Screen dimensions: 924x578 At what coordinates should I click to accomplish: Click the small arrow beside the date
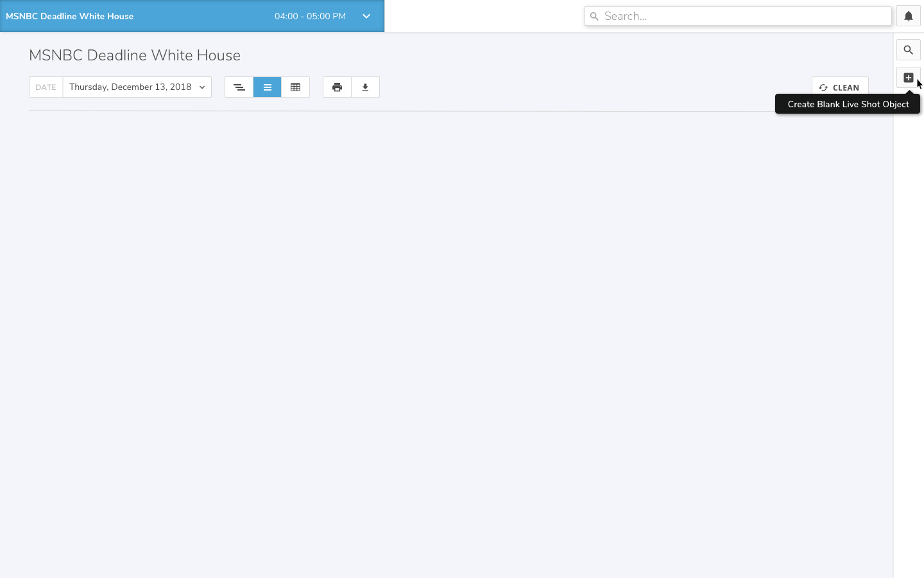[x=202, y=87]
